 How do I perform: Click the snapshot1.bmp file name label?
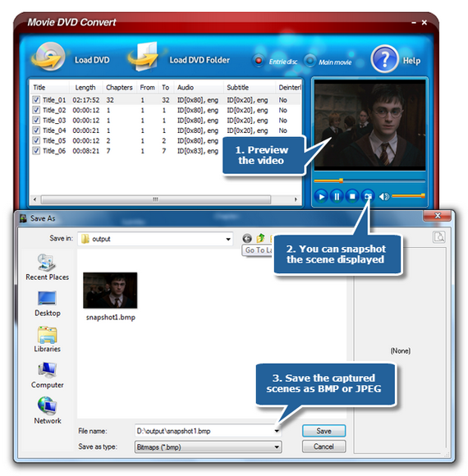(111, 318)
